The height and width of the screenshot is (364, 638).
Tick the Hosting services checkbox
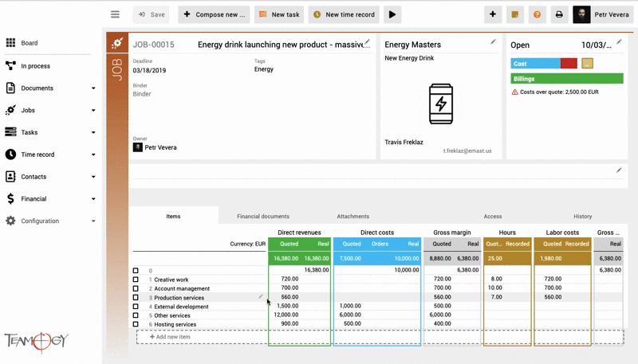tap(136, 324)
